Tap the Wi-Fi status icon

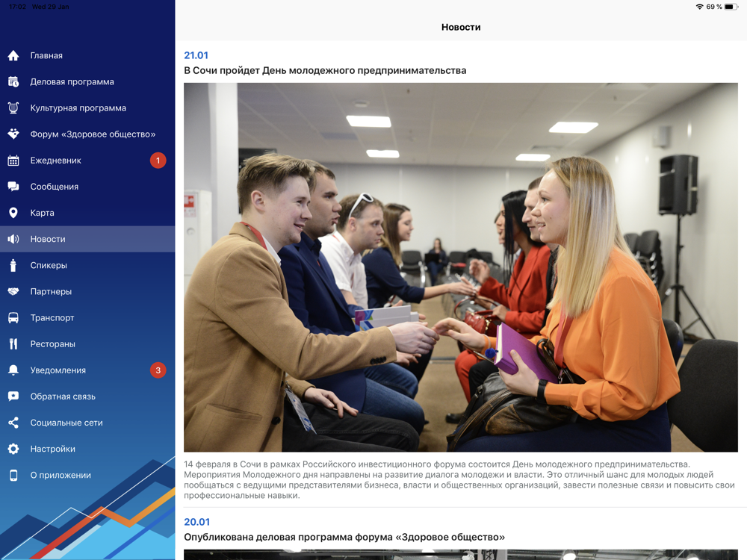(x=699, y=7)
